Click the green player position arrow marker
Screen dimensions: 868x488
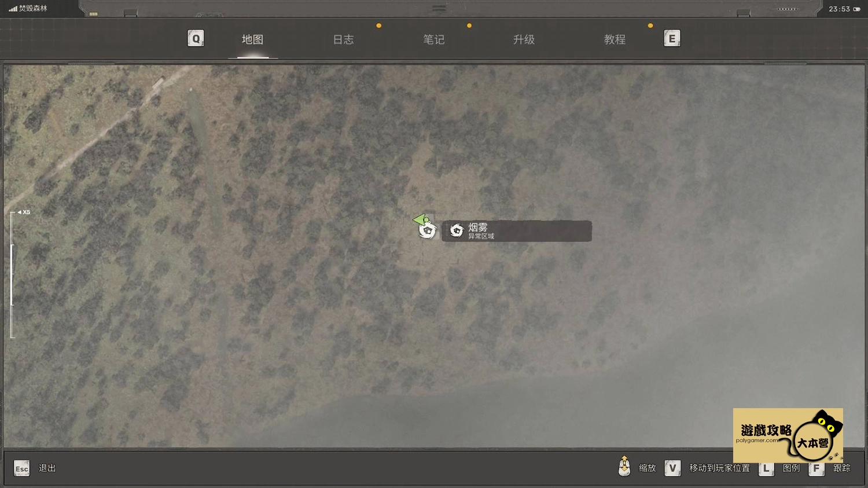click(421, 219)
